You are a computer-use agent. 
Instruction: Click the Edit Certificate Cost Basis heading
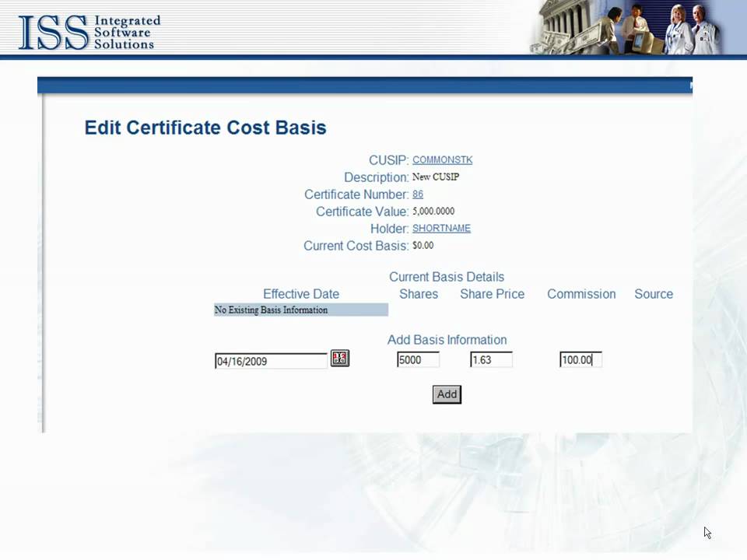205,128
